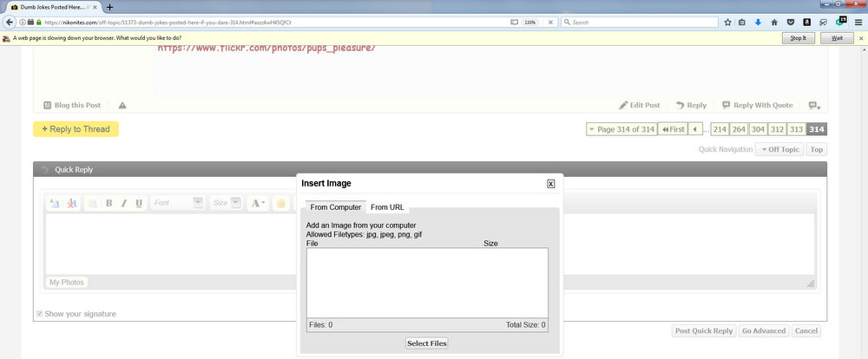Open smilies icon in editor
Screen dimensions: 868x359
click(x=281, y=203)
